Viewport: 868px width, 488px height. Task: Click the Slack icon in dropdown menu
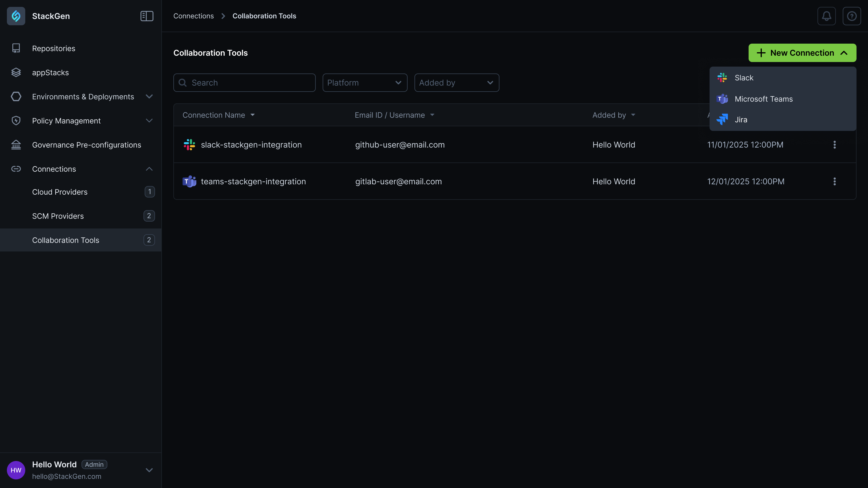722,78
